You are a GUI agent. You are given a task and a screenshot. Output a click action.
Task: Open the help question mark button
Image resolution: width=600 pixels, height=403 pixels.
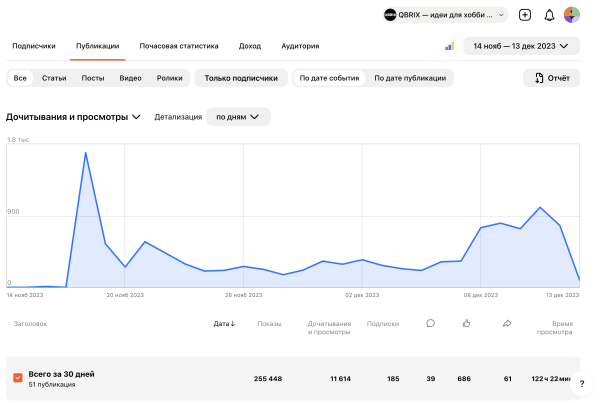pos(582,384)
